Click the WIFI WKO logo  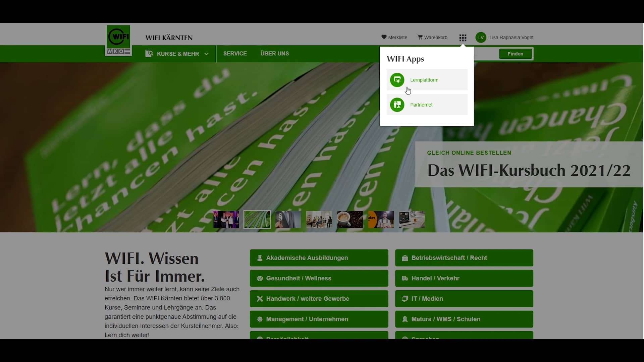[118, 41]
